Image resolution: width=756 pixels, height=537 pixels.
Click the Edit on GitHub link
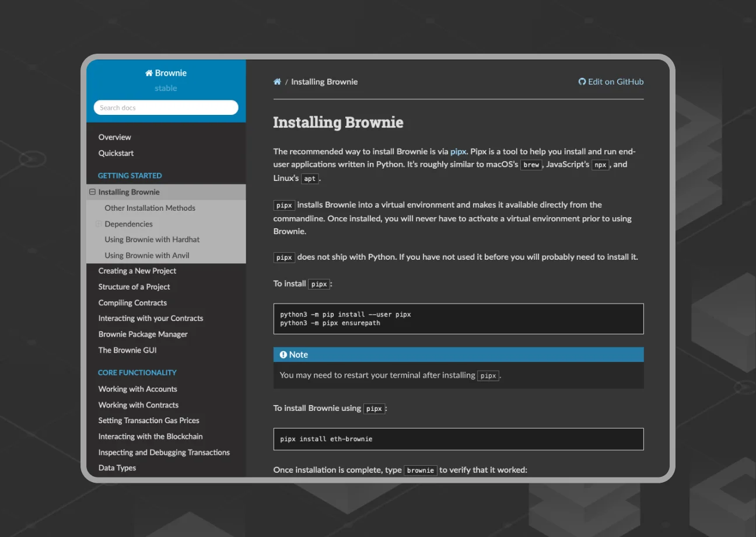[611, 82]
